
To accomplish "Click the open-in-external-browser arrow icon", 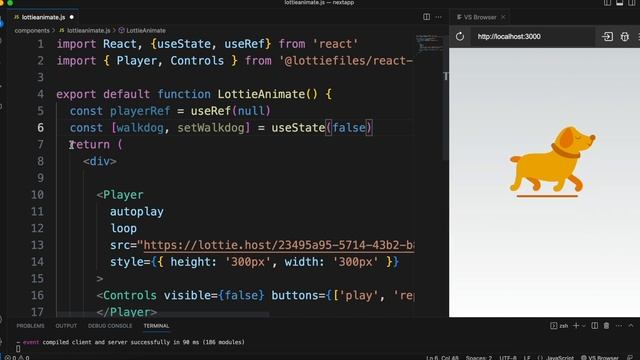I will [607, 36].
